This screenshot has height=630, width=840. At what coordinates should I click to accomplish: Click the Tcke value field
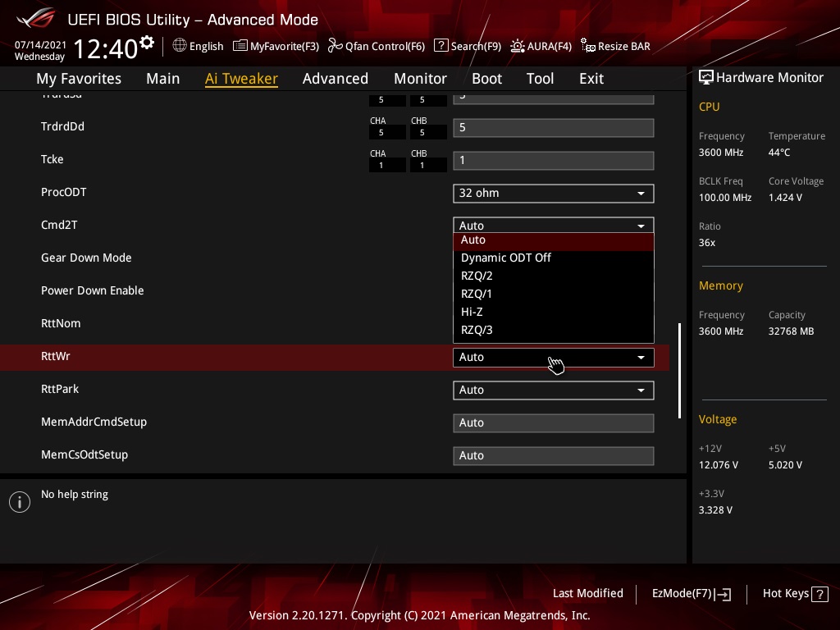tap(554, 160)
